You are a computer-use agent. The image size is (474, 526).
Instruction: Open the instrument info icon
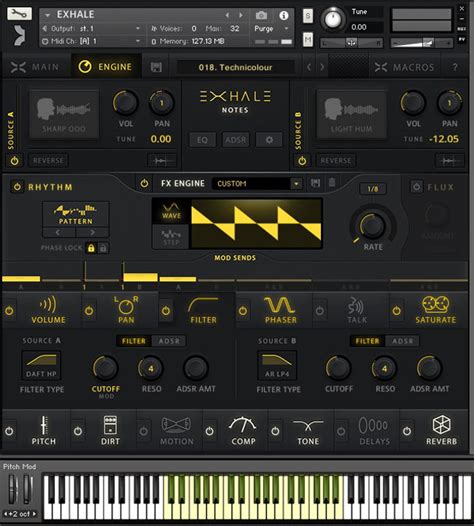pyautogui.click(x=284, y=15)
